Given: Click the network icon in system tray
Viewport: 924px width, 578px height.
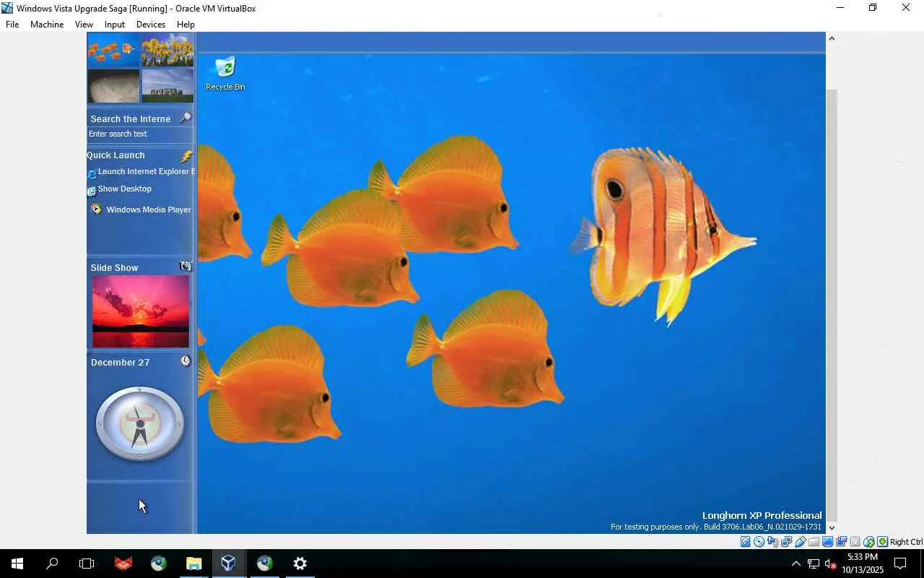Looking at the screenshot, I should tap(814, 564).
